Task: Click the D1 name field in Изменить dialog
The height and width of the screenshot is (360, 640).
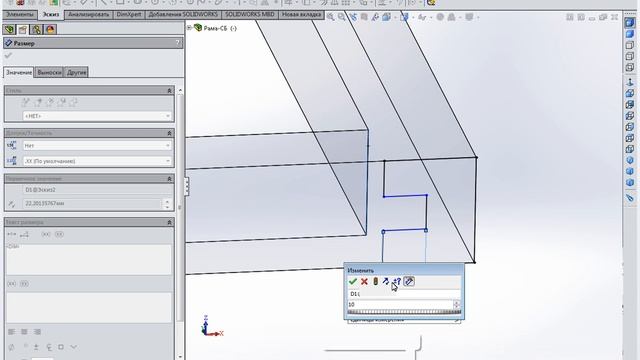Action: (404, 294)
